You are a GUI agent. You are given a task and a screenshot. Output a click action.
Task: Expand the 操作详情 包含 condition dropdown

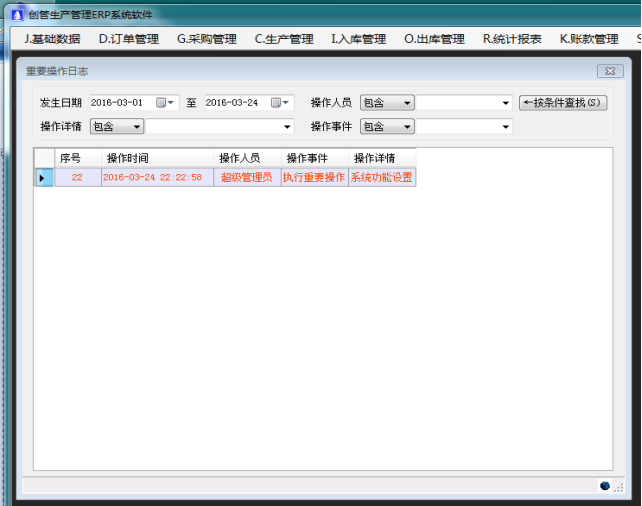click(137, 127)
